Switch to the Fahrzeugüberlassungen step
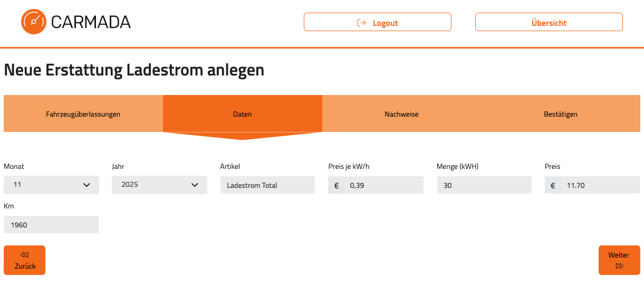Screen dimensions: 644x285 click(83, 114)
